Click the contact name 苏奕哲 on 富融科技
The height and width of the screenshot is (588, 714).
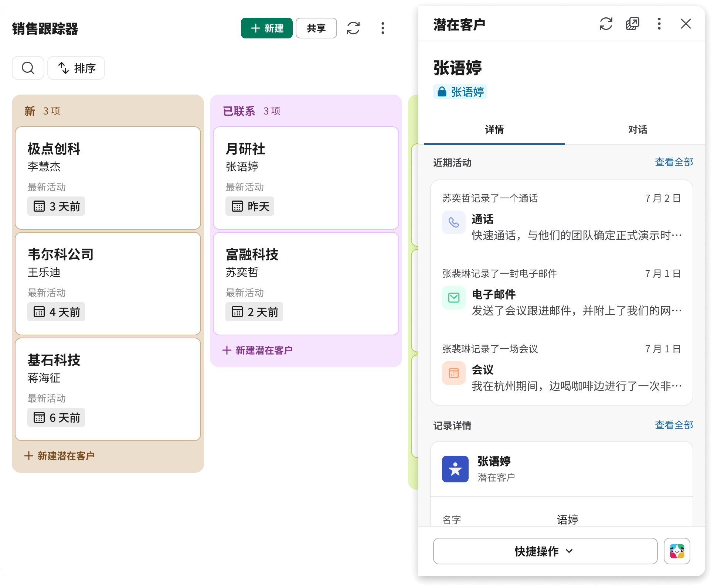pos(242,272)
